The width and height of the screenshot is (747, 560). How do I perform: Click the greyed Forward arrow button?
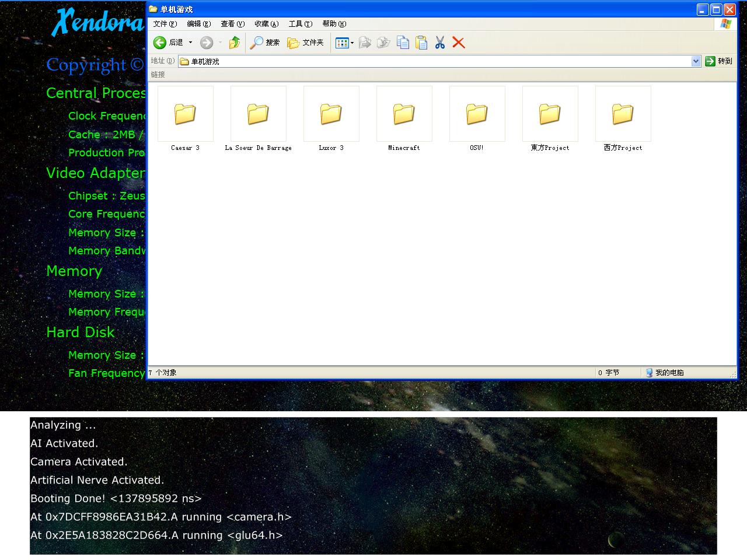(x=206, y=43)
